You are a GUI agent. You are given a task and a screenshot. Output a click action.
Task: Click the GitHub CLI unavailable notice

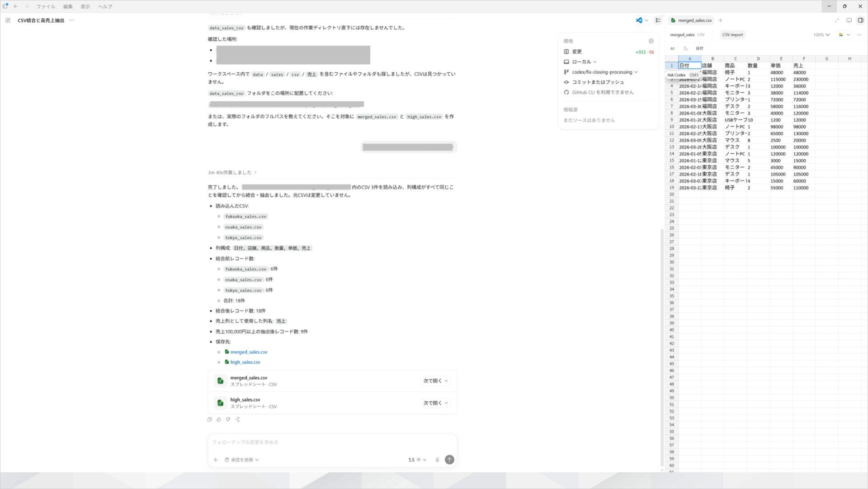[599, 92]
